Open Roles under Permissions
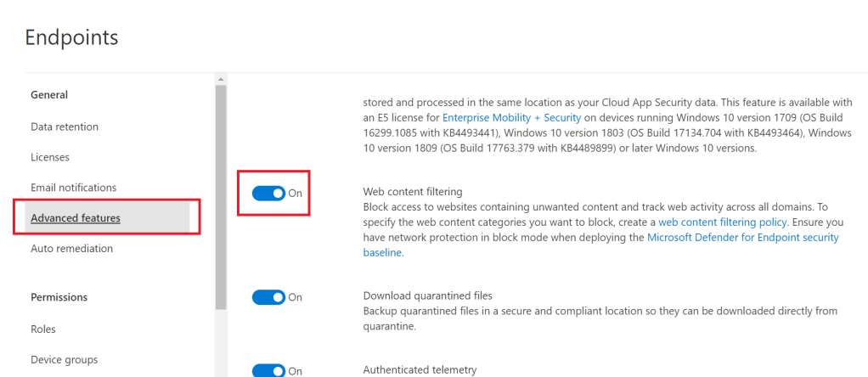This screenshot has height=377, width=868. click(43, 329)
